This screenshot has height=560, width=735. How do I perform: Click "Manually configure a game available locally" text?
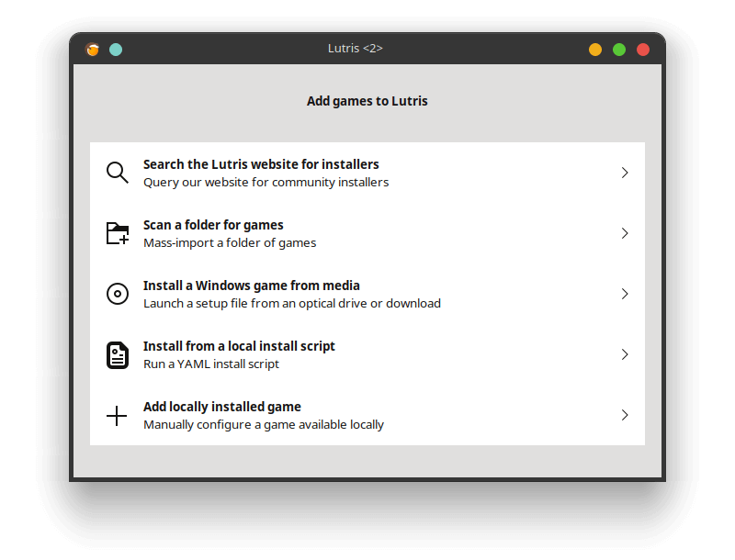[264, 425]
